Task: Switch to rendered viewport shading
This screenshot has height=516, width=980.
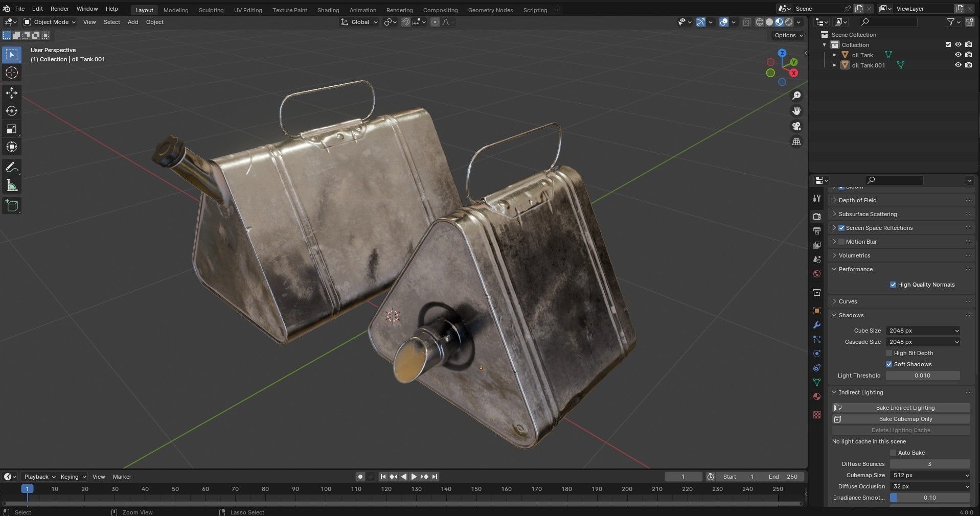Action: pos(789,22)
